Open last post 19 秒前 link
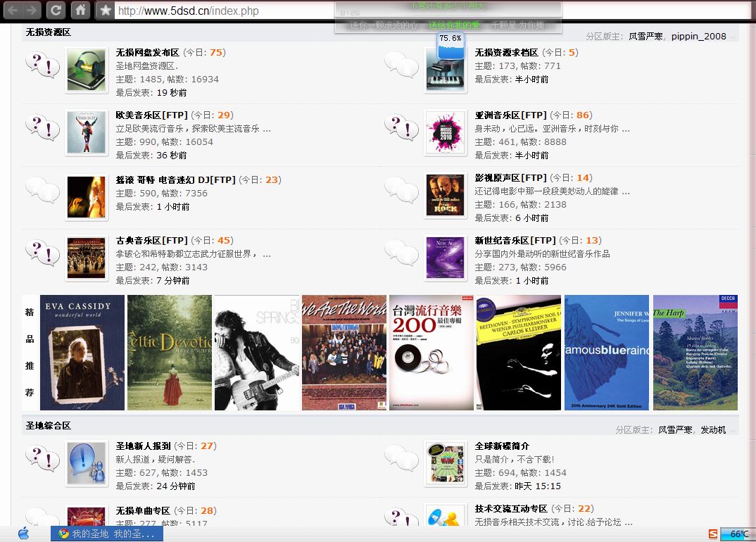This screenshot has height=542, width=756. [172, 93]
